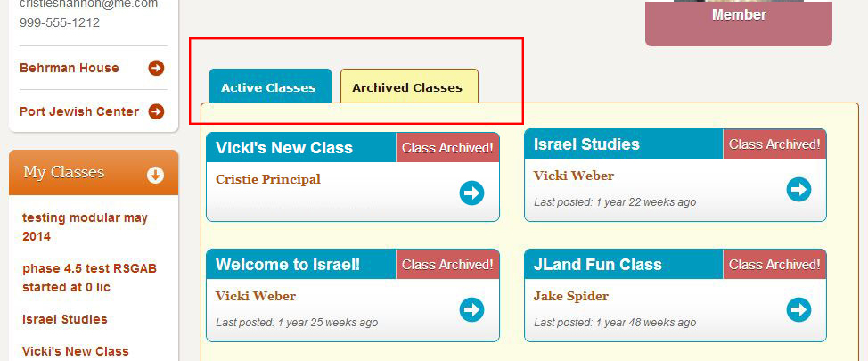The height and width of the screenshot is (361, 868).
Task: Open Vicki's New Class via arrow icon
Action: tap(471, 193)
